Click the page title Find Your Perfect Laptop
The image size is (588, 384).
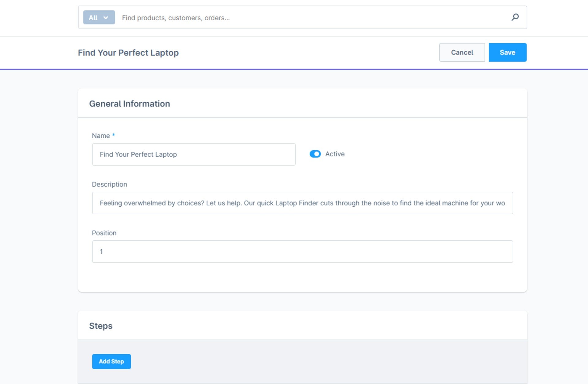click(x=128, y=53)
